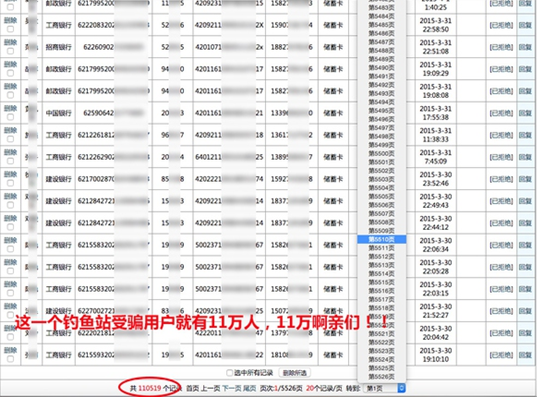Viewport: 537px width, 398px height.
Task: Click the 首页 first page link
Action: [192, 388]
